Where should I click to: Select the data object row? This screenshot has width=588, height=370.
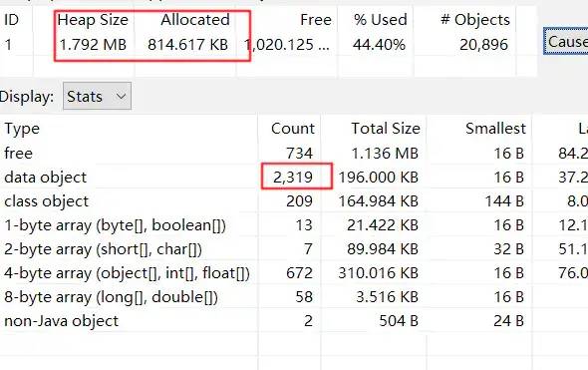coord(294,178)
